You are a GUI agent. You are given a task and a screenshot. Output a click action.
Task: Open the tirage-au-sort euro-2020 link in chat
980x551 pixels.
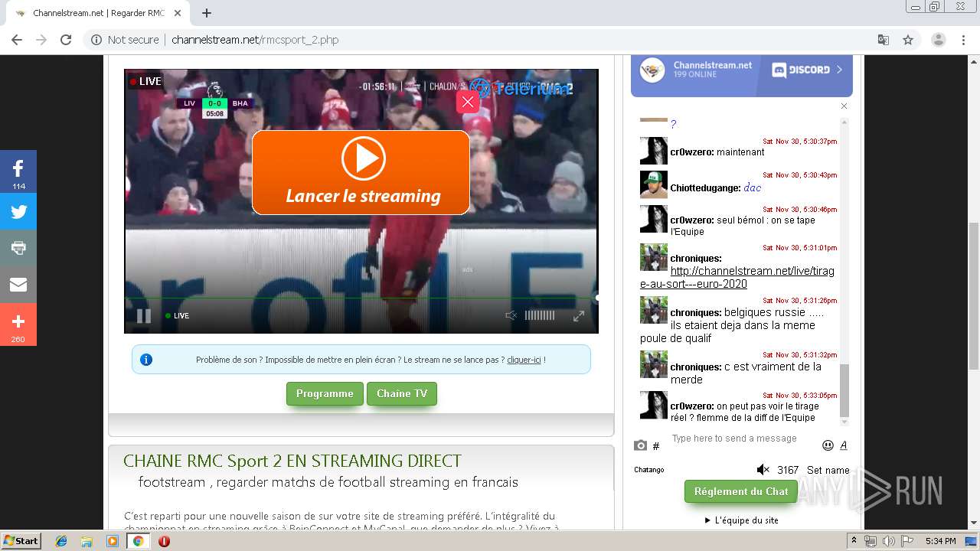coord(737,277)
